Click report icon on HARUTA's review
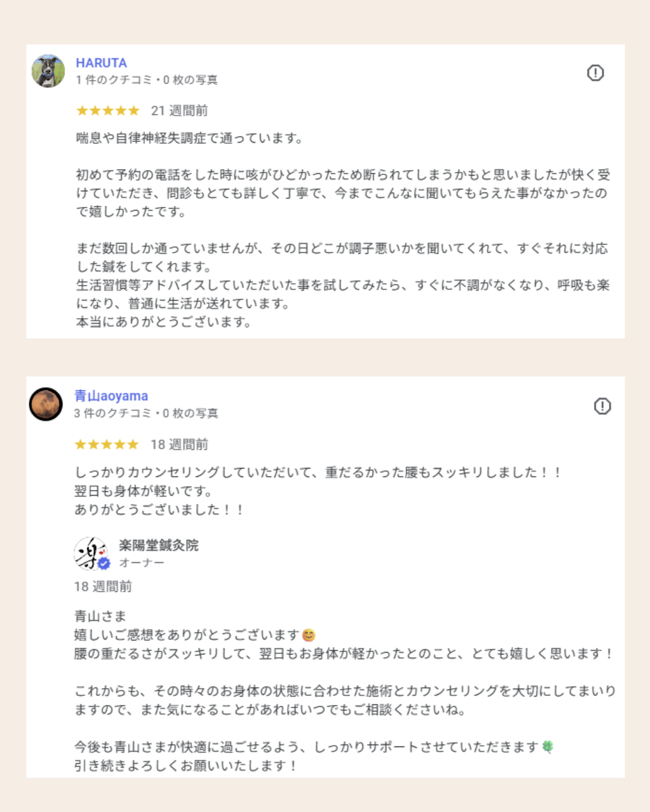The image size is (650, 812). click(x=595, y=73)
